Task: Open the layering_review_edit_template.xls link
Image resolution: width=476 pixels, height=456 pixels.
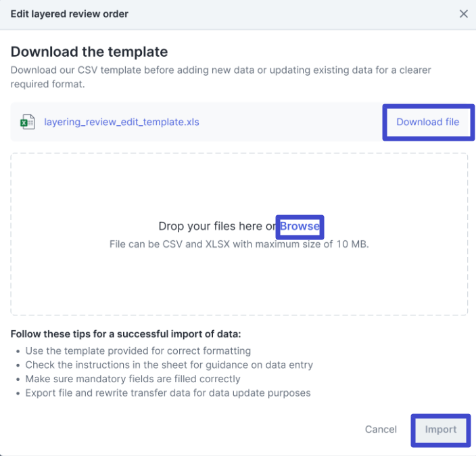Action: click(x=122, y=122)
